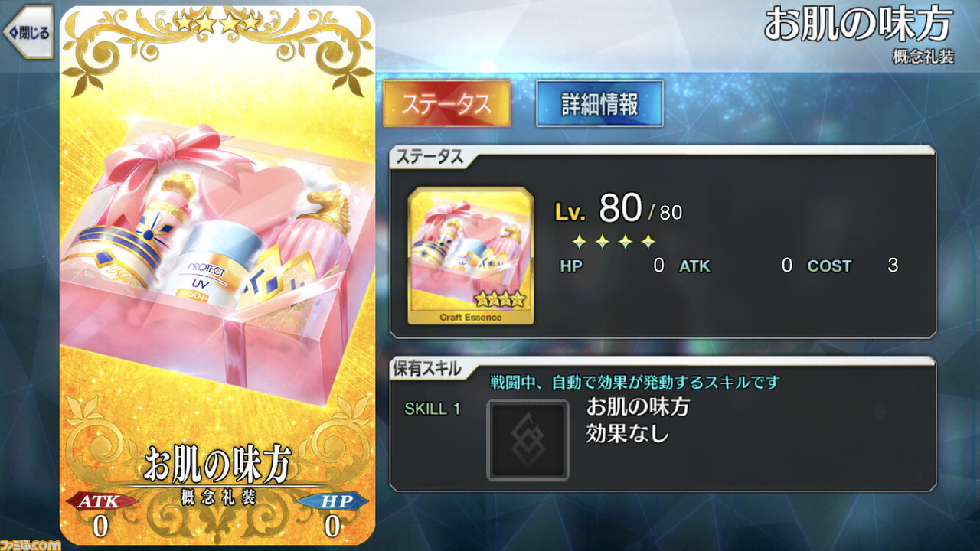
Task: Click the お肌の味方 title at top right
Action: point(857,25)
